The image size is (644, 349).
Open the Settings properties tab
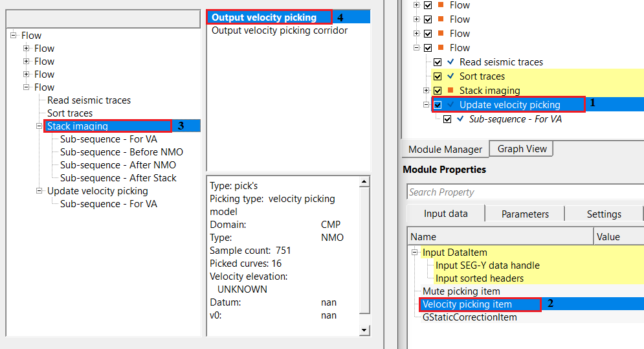[604, 214]
